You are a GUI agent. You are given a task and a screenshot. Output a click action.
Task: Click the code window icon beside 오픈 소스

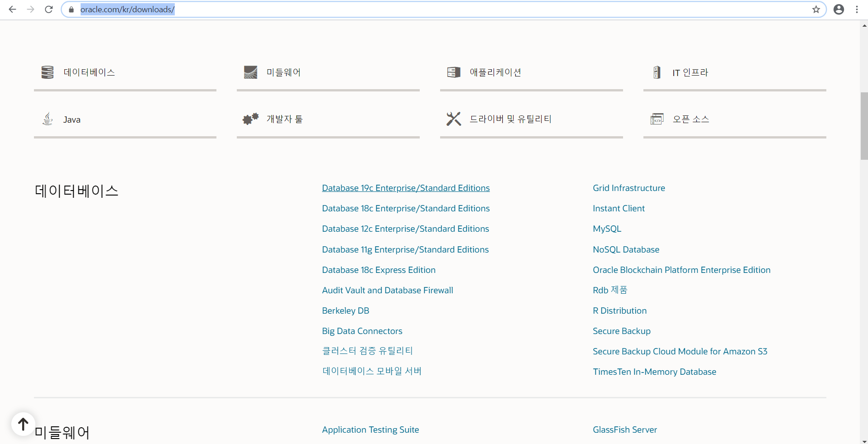click(x=657, y=119)
